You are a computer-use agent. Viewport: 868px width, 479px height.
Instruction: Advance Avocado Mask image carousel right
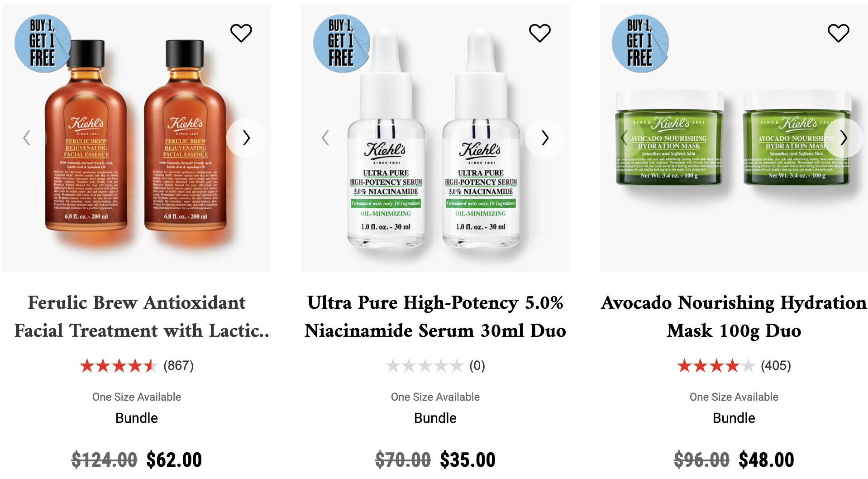[x=843, y=138]
